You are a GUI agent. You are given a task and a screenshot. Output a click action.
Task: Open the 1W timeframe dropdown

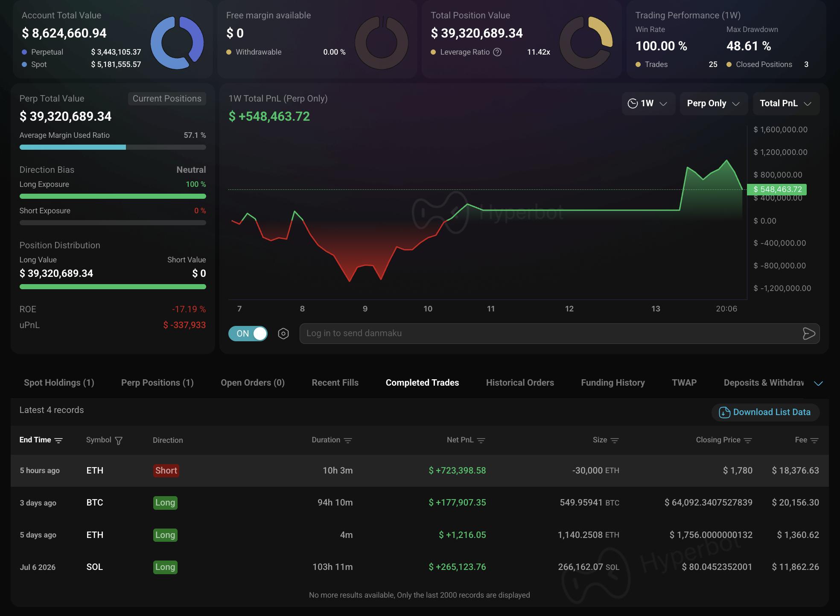point(648,104)
